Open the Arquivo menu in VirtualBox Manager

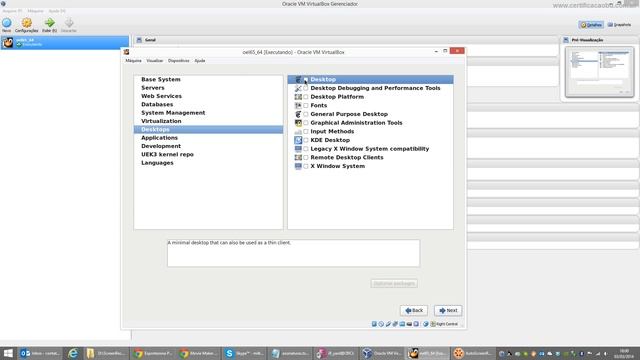(12, 11)
